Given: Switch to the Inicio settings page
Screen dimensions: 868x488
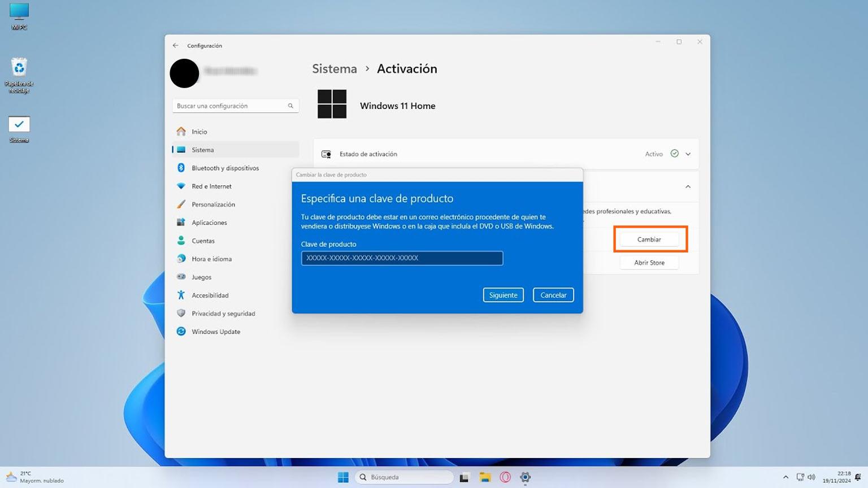Looking at the screenshot, I should [199, 132].
